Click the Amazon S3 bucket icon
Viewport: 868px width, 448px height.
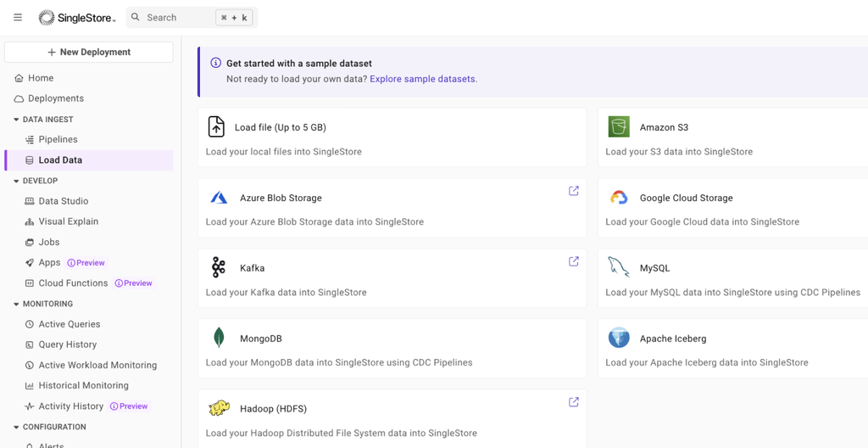pos(619,126)
